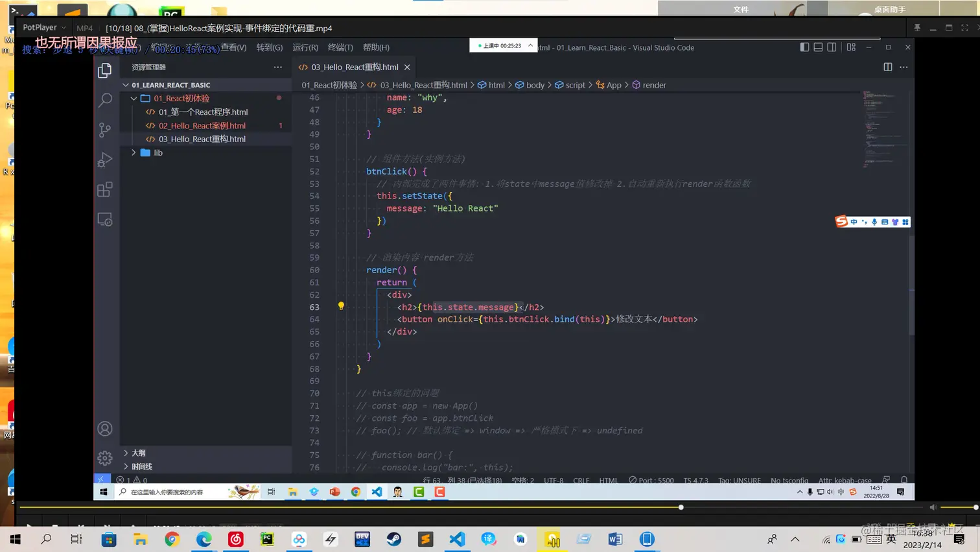Click the Sogou toolbar microphone icon
Viewport: 980px width, 552px height.
874,222
